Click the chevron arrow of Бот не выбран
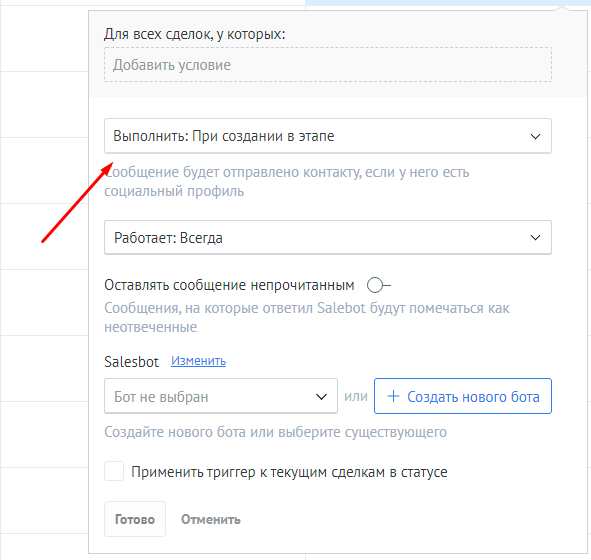The image size is (591, 560). click(321, 396)
